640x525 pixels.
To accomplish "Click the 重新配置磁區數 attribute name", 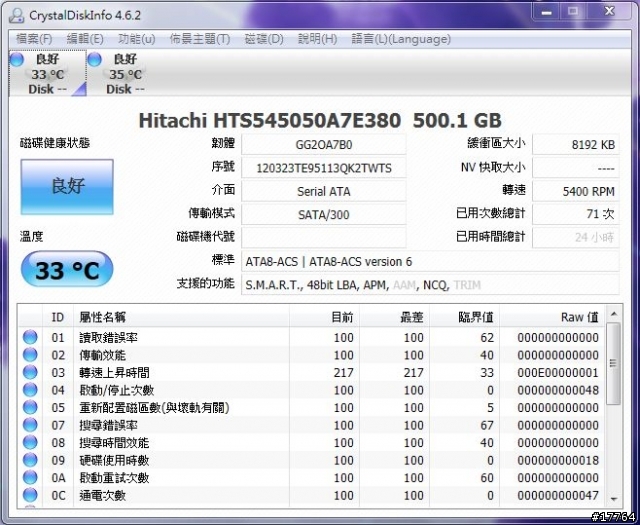I will 154,408.
